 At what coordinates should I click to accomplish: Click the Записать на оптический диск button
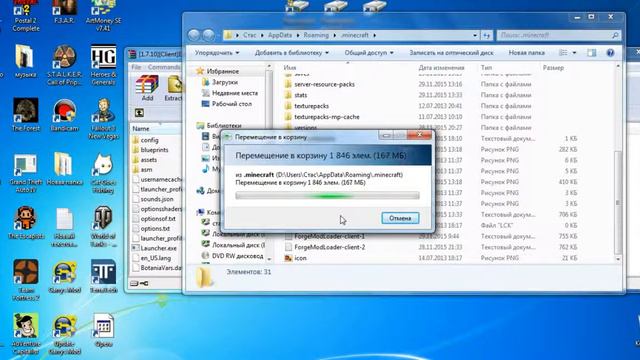pyautogui.click(x=451, y=53)
